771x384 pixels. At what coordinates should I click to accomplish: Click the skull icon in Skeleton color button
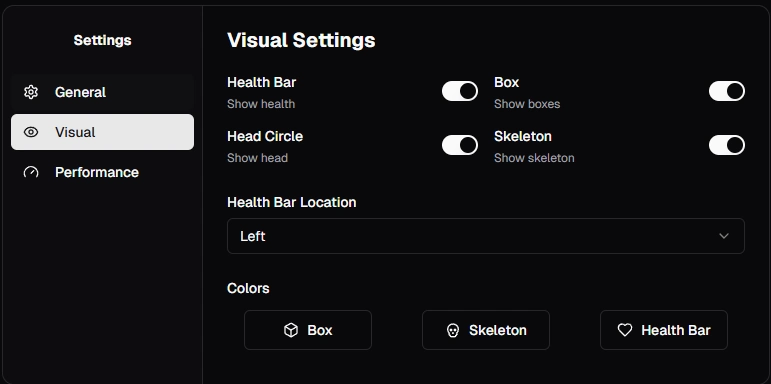[452, 330]
